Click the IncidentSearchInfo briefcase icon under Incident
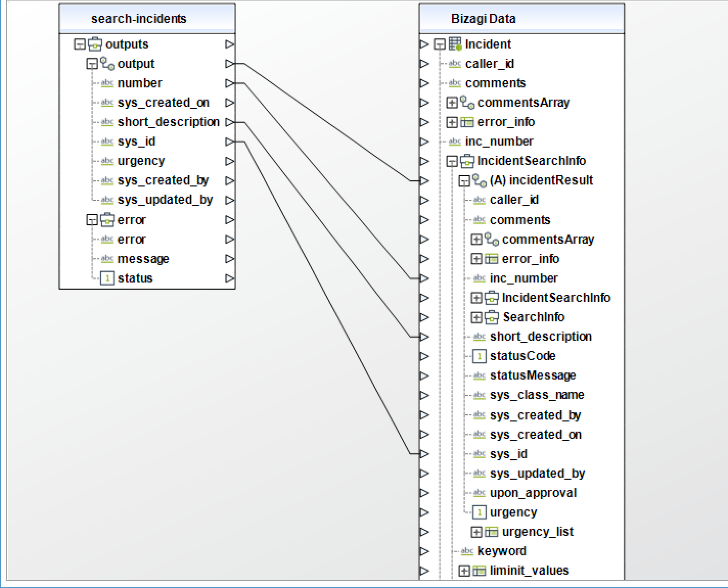Image resolution: width=728 pixels, height=588 pixels. tap(467, 161)
